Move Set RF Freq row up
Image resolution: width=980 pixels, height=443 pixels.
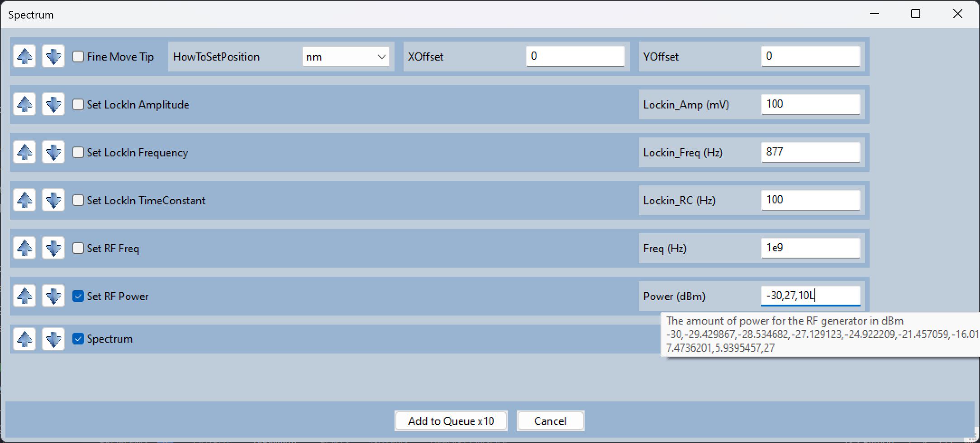[x=24, y=248]
